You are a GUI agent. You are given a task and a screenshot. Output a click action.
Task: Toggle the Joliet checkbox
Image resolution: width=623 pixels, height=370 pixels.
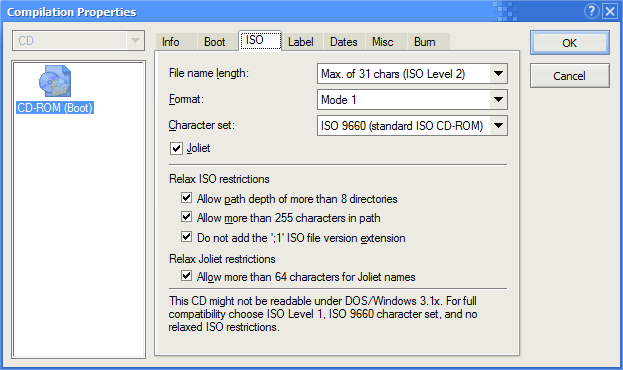[x=176, y=148]
